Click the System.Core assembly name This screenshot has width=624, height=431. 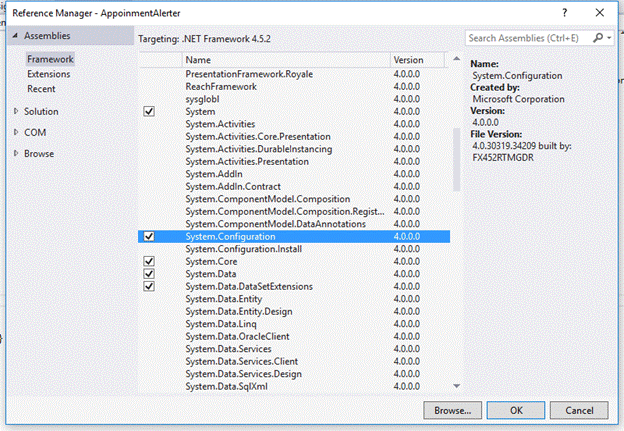[211, 261]
